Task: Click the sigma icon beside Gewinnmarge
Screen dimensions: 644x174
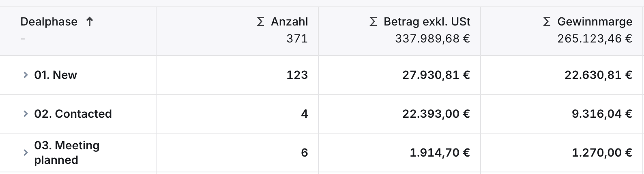Action: (x=547, y=21)
